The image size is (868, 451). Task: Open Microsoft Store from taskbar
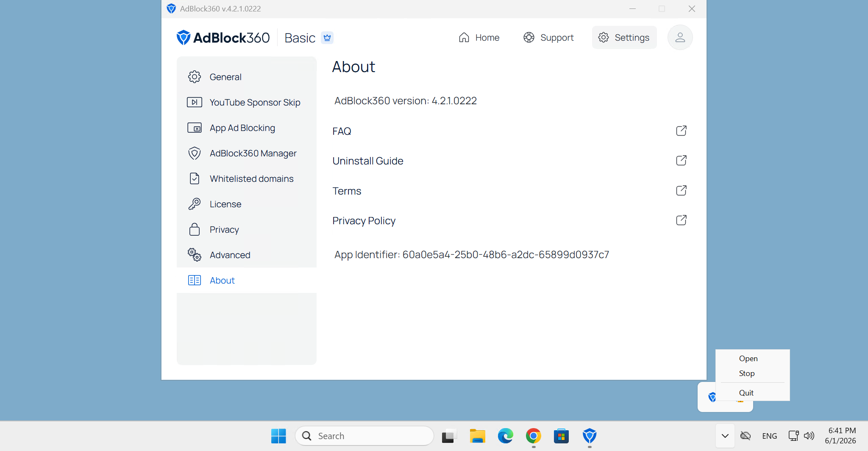click(561, 436)
